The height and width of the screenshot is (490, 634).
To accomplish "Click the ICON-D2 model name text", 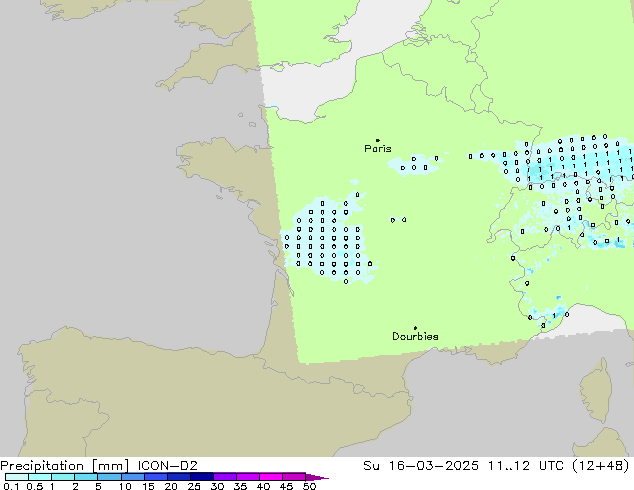I will pyautogui.click(x=167, y=466).
